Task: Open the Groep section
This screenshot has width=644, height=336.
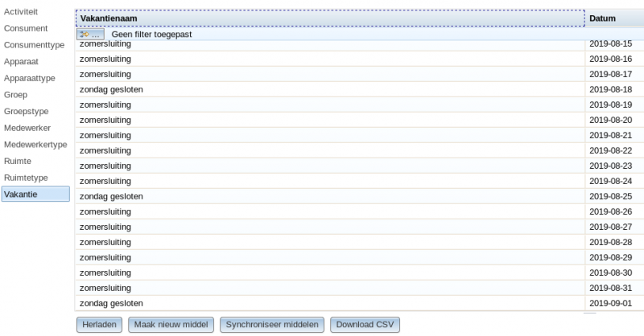Action: pyautogui.click(x=15, y=95)
